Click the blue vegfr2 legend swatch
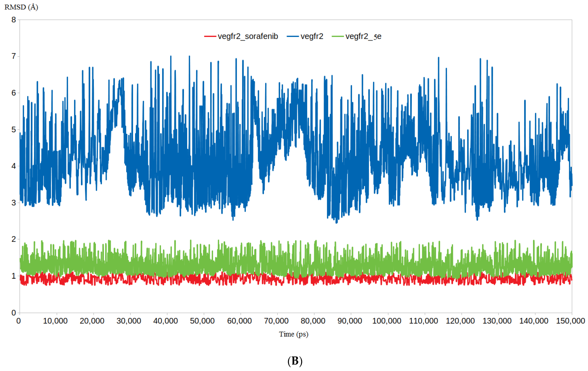 293,36
